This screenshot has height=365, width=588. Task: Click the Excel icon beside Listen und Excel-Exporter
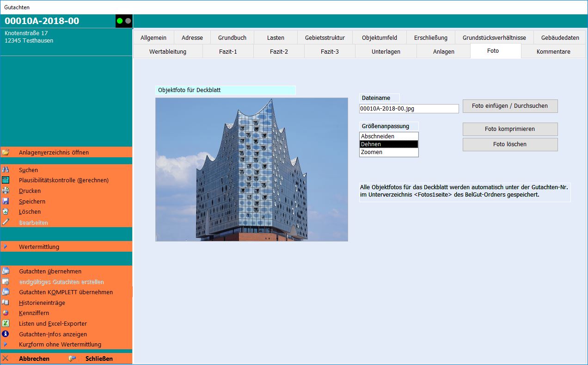click(6, 323)
